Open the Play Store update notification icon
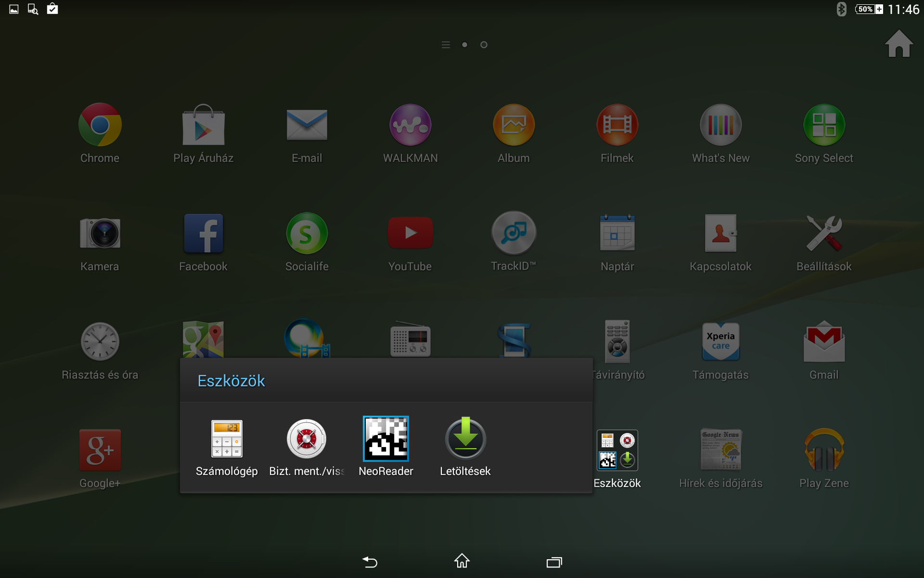The width and height of the screenshot is (924, 578). (52, 9)
